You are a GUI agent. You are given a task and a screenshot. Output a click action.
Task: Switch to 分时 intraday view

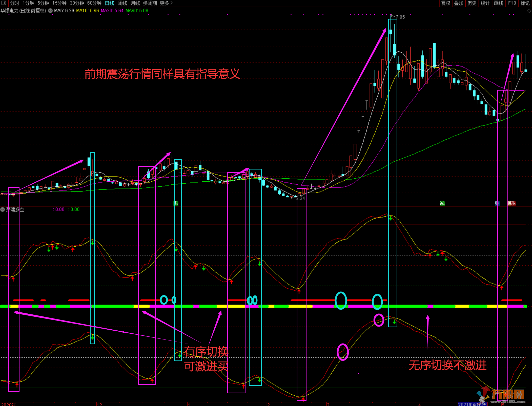tap(14, 3)
